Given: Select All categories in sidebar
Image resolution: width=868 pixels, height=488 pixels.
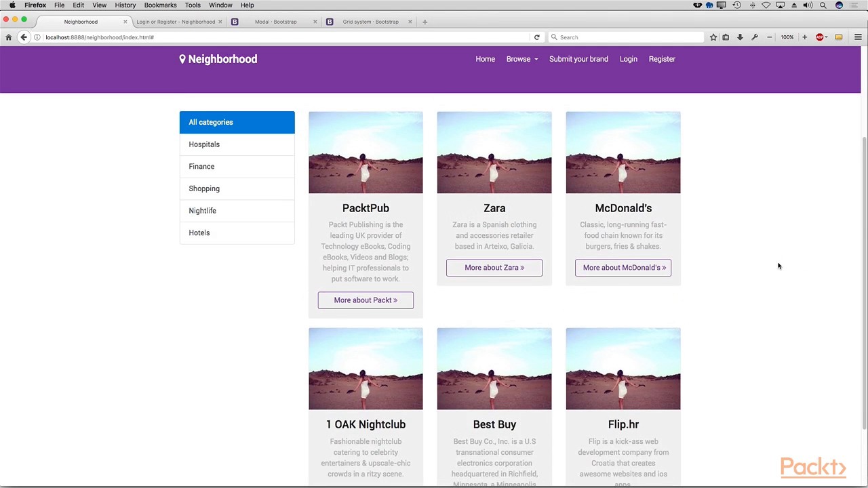Looking at the screenshot, I should pyautogui.click(x=237, y=122).
